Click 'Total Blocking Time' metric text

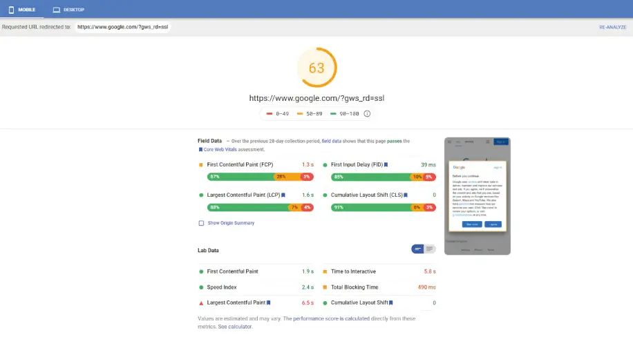(x=355, y=287)
